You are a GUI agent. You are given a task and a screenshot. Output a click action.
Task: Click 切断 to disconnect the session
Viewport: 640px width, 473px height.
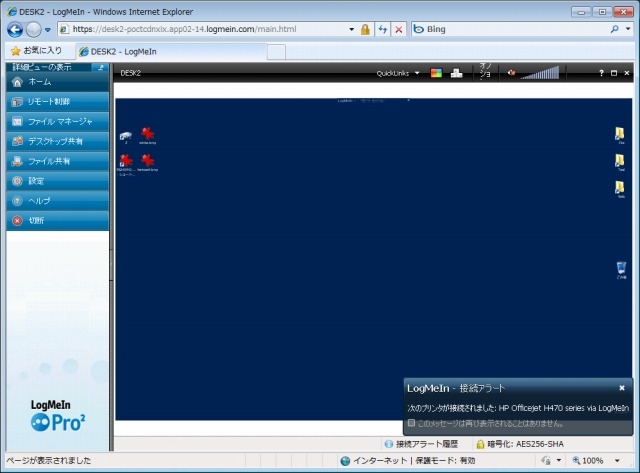tap(58, 220)
